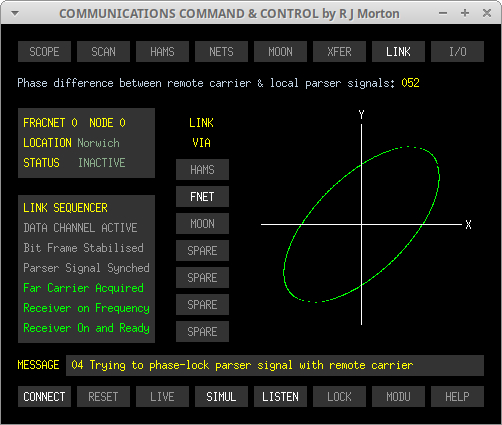
Task: Switch to the MOON tab in top row
Action: point(280,52)
